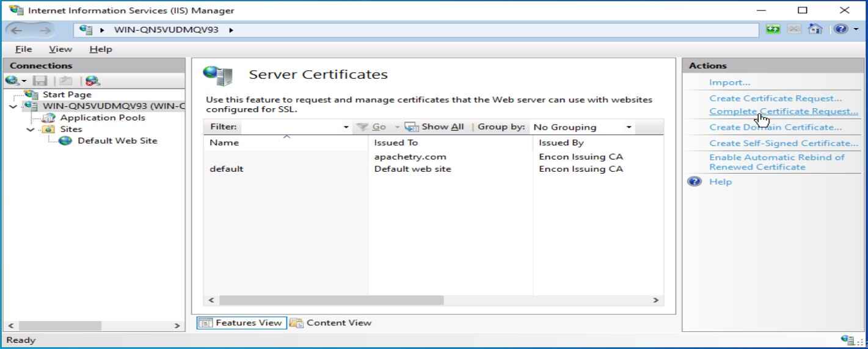Open Start Page in Connections tree
Viewport: 868px width, 349px height.
(67, 95)
